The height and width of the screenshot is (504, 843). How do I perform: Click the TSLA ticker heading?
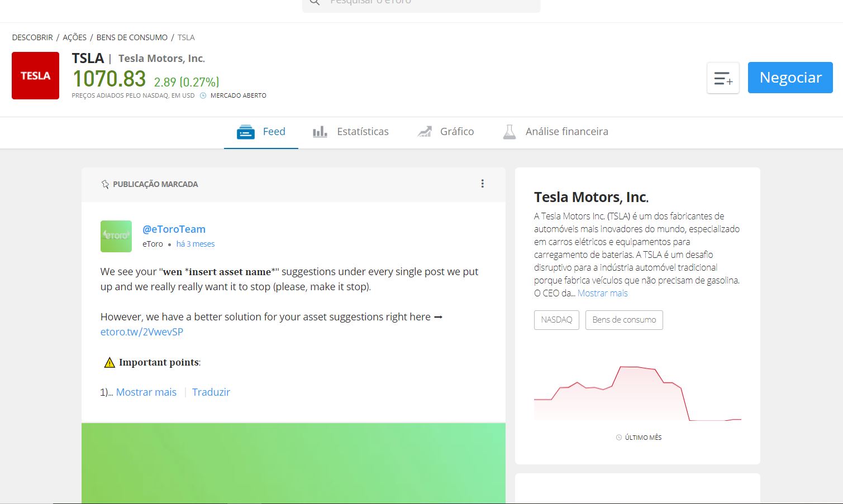tap(88, 58)
